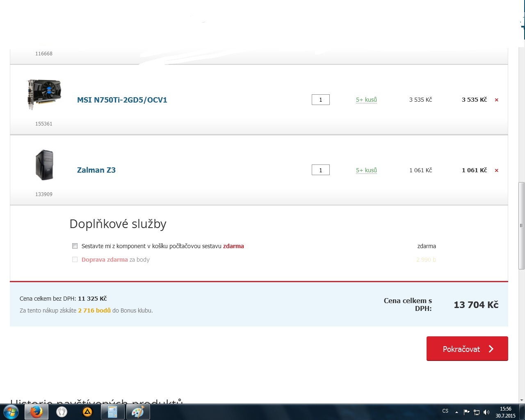The image size is (525, 420).
Task: Click the page vertical scrollbar thumb
Action: [521, 226]
